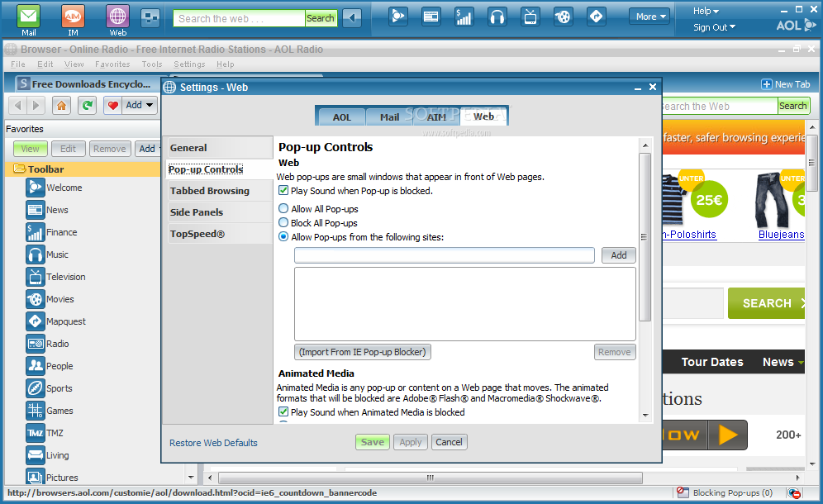This screenshot has height=504, width=823.
Task: Click the allowed site address input field
Action: tap(444, 255)
